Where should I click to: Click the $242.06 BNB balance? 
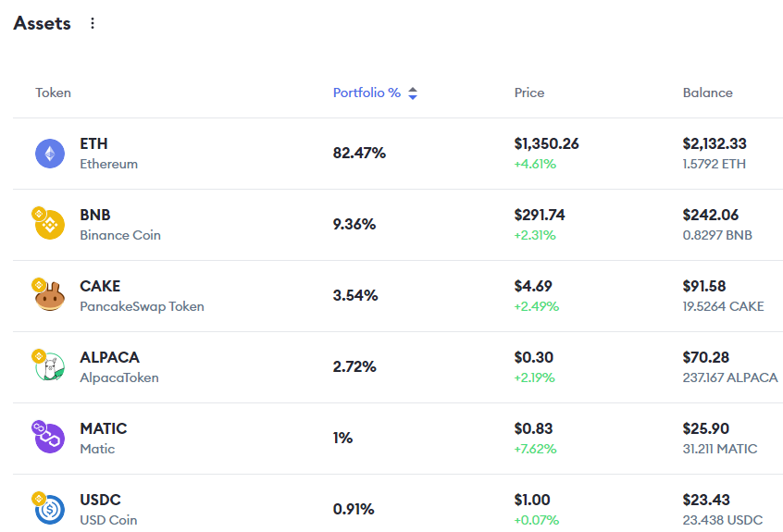711,215
